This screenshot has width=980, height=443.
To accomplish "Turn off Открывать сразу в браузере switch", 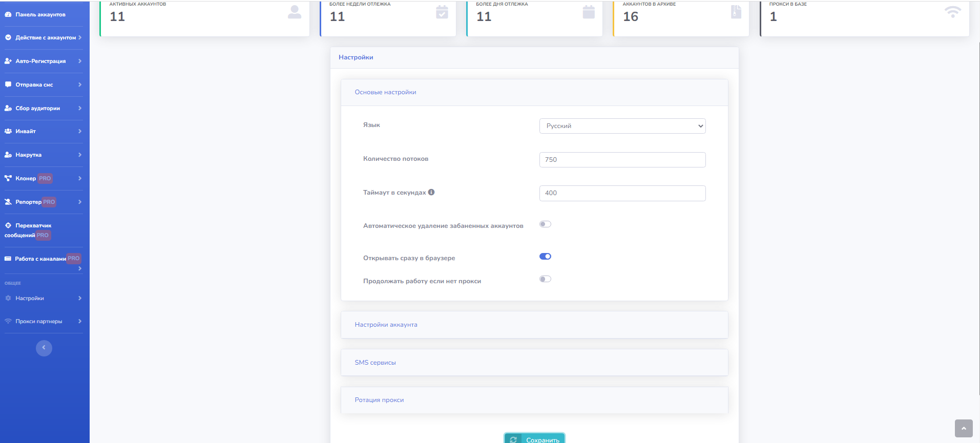I will click(545, 257).
